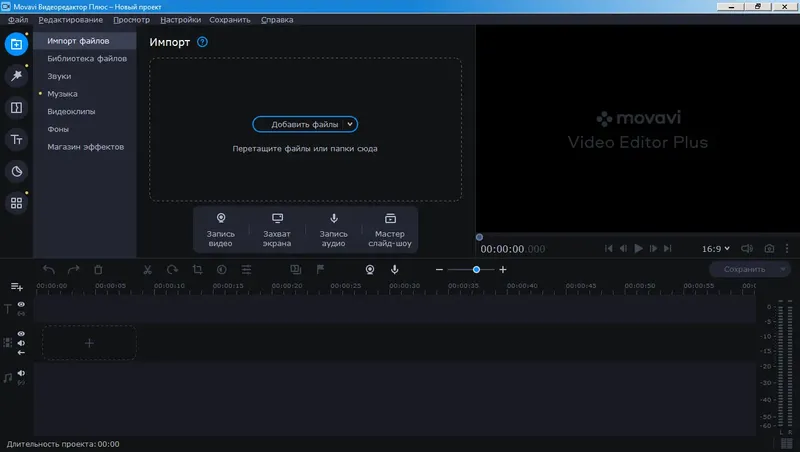
Task: Open player options three-dot menu
Action: click(787, 248)
